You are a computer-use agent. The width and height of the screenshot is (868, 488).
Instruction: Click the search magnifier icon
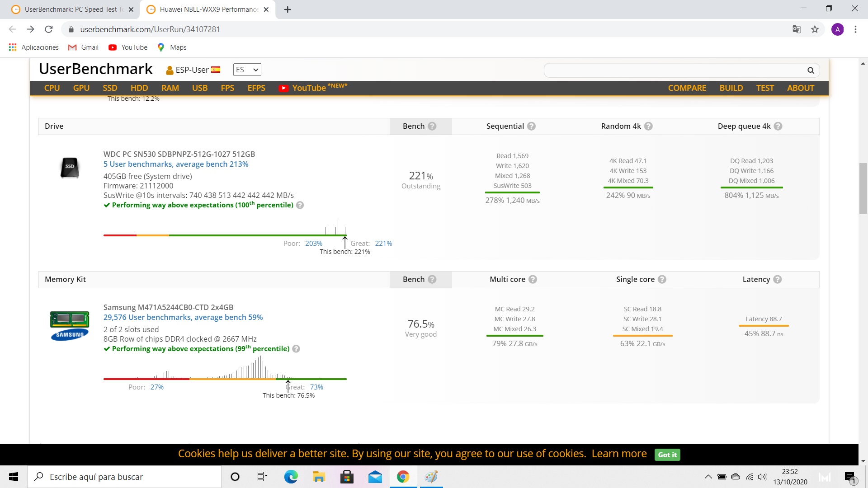coord(811,70)
